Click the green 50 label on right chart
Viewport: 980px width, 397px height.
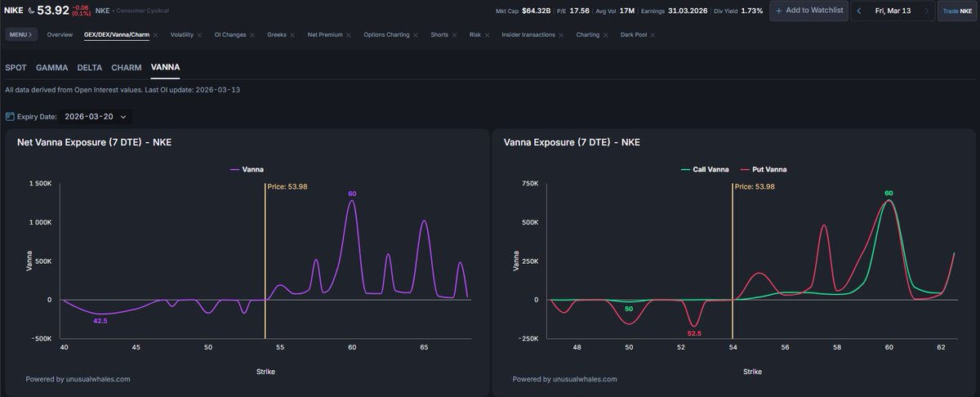click(629, 309)
